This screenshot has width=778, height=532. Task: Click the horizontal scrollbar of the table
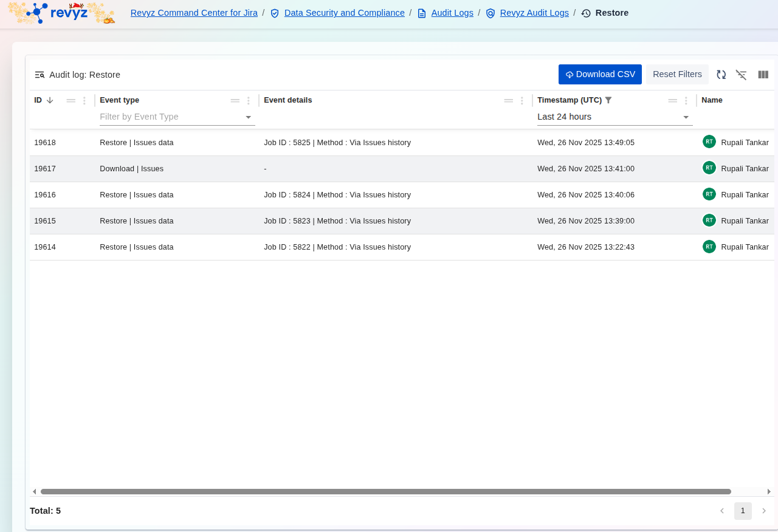385,491
